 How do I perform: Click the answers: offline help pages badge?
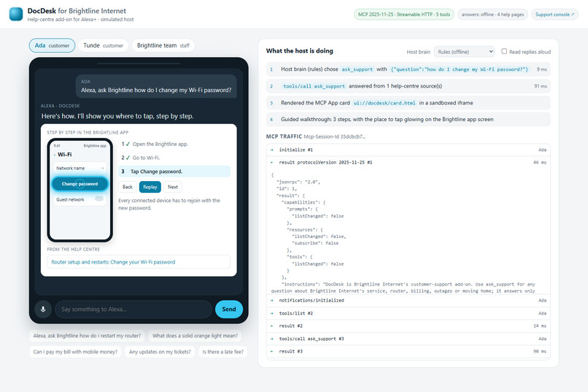point(492,15)
